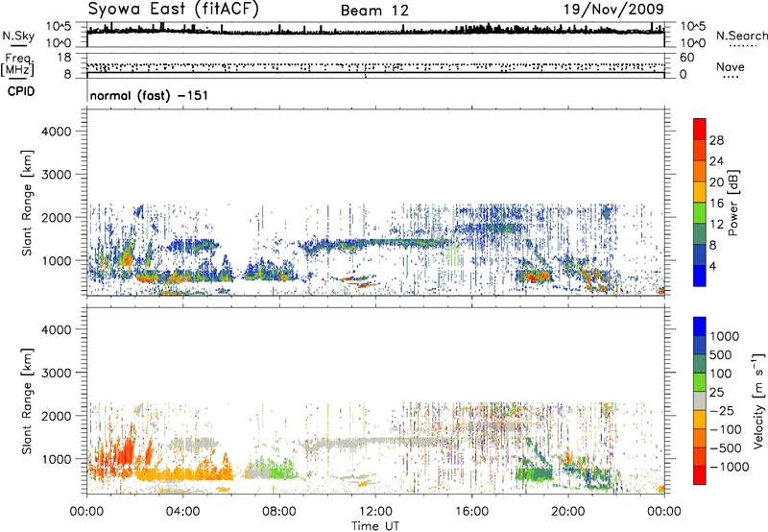This screenshot has width=768, height=532.
Task: Click the "16" label on Power colorbar
Action: point(716,204)
